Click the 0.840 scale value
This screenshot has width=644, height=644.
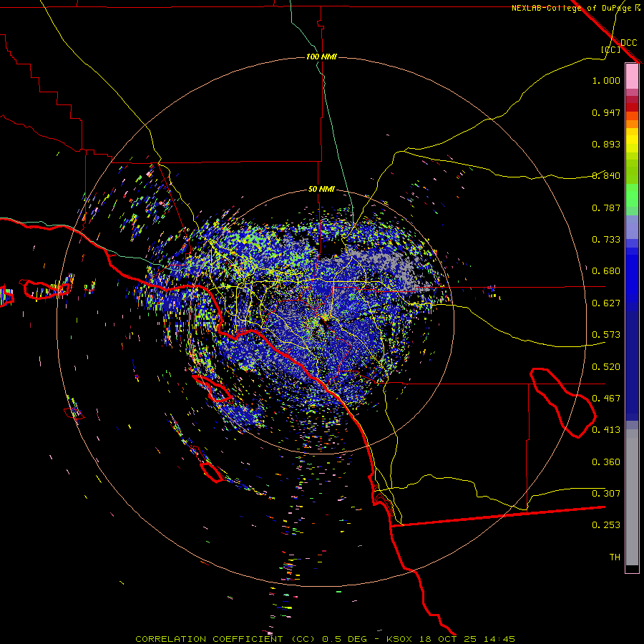point(606,176)
